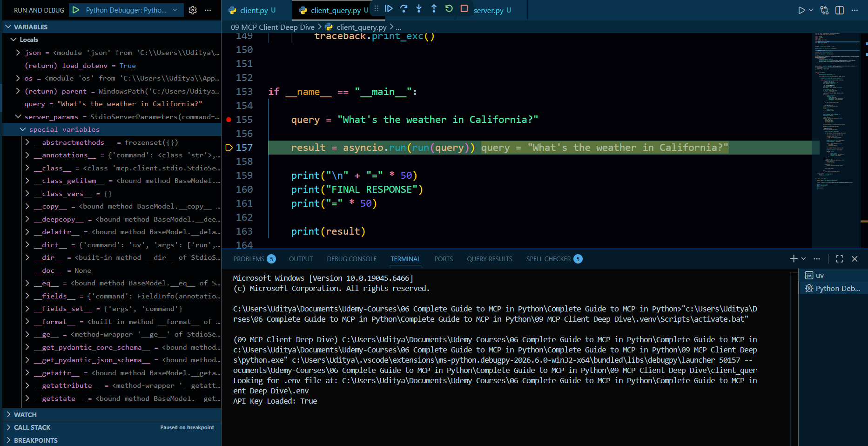The width and height of the screenshot is (868, 446).
Task: Select the __doc__ = None row
Action: [x=112, y=270]
